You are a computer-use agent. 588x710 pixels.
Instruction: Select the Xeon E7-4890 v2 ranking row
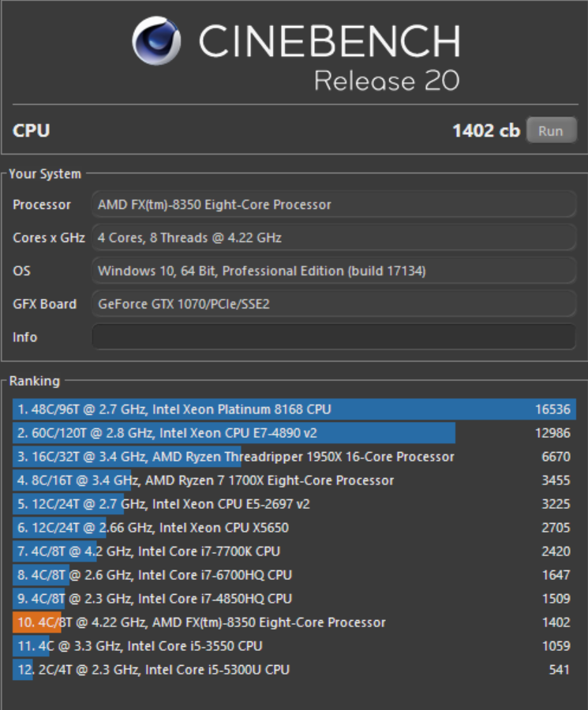pyautogui.click(x=294, y=433)
